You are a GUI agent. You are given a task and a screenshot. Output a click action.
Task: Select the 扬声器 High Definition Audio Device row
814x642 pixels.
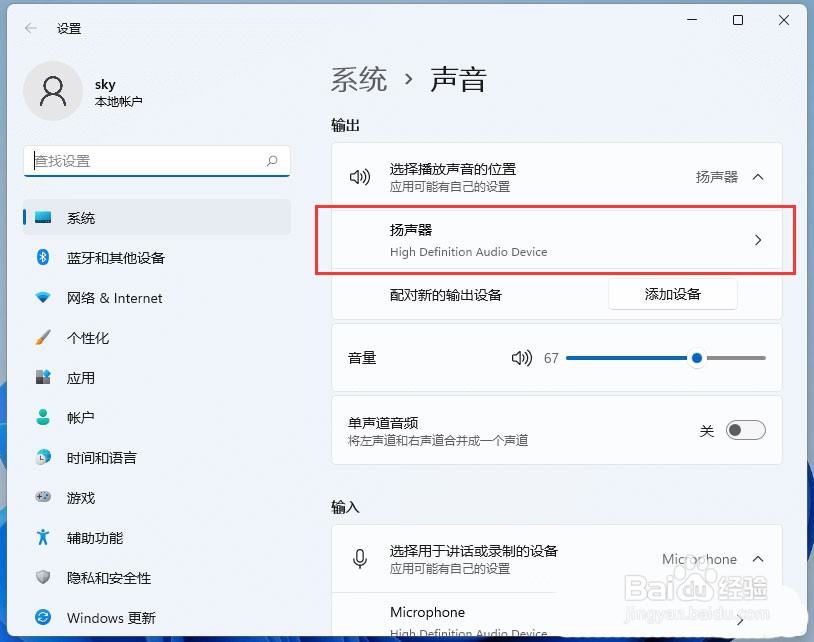point(557,240)
